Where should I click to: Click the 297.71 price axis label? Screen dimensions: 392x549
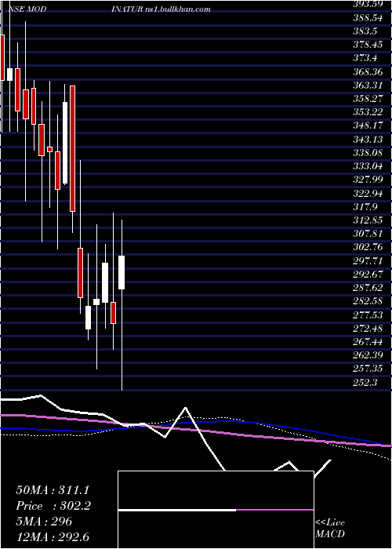[x=368, y=260]
